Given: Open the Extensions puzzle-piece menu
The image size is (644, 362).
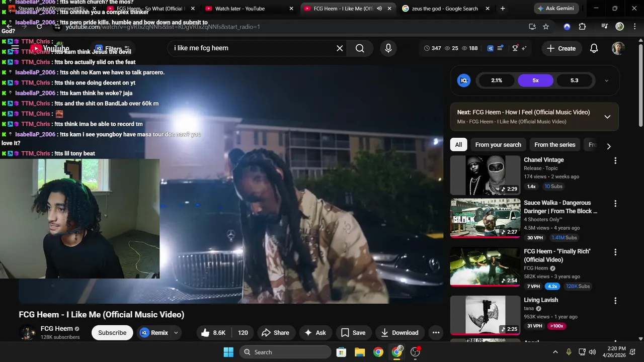Looking at the screenshot, I should coord(582,27).
